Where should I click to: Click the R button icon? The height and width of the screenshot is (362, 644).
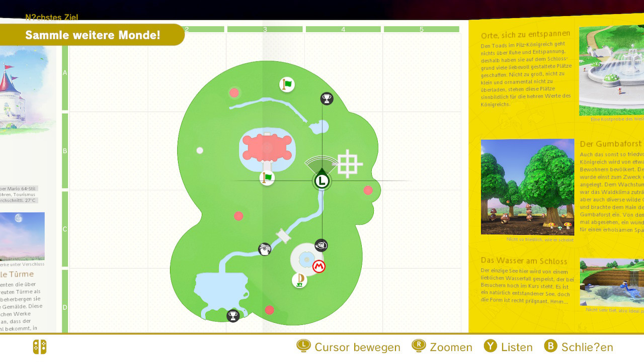tap(419, 346)
